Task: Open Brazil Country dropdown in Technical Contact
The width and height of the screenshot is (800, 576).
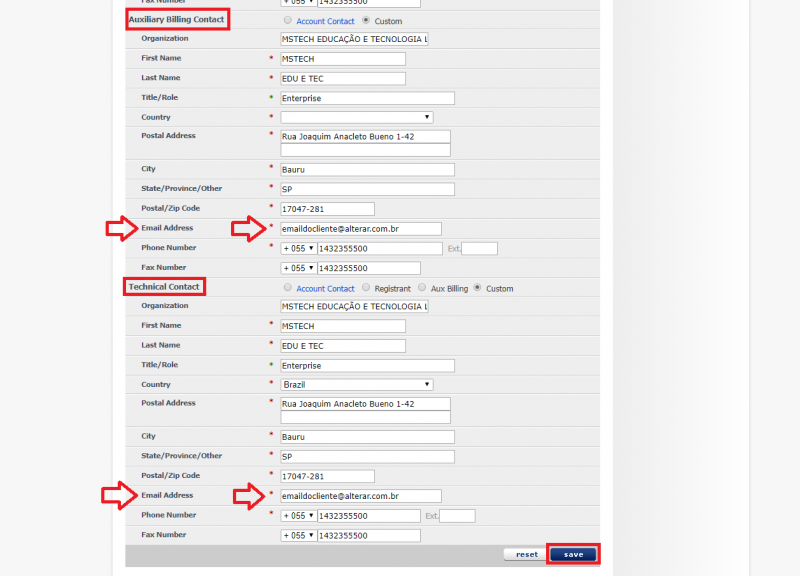Action: click(357, 384)
